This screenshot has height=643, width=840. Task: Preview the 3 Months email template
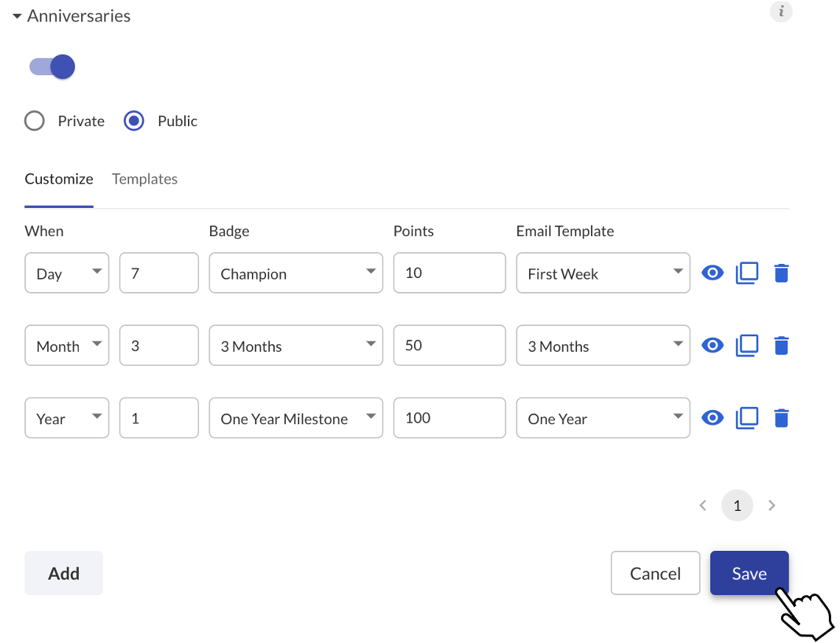tap(713, 345)
